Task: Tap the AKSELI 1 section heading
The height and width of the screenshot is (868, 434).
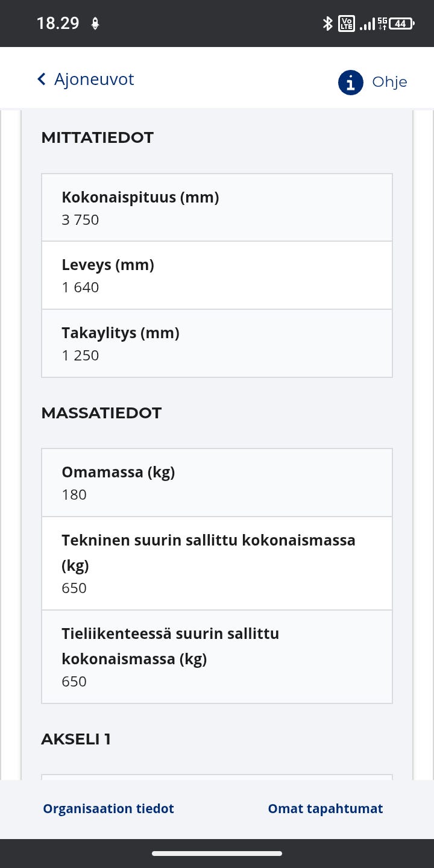Action: click(x=76, y=739)
